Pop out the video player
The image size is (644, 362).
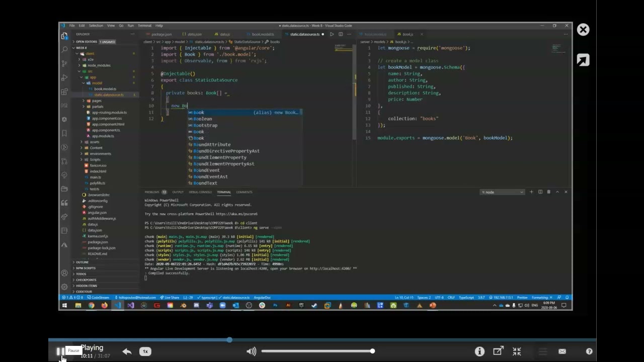point(498,351)
